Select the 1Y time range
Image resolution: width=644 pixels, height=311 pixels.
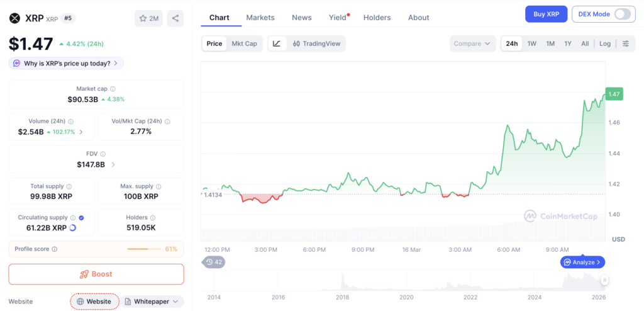click(568, 43)
